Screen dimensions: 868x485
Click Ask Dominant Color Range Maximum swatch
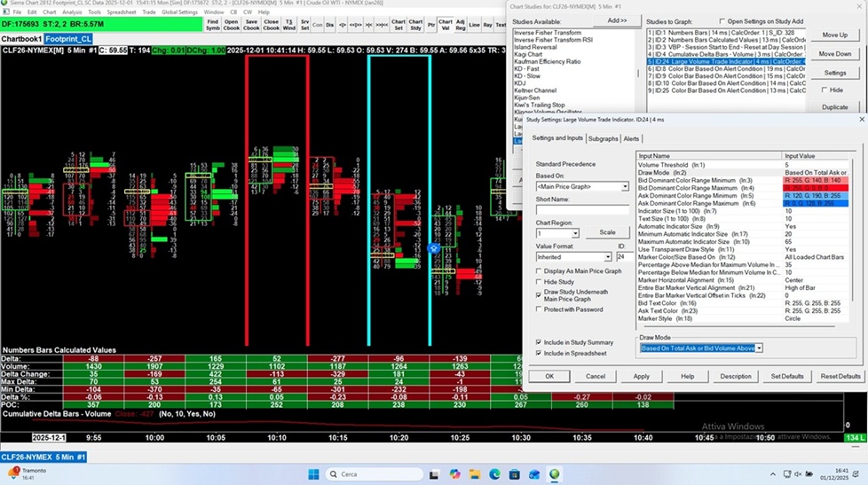point(816,204)
